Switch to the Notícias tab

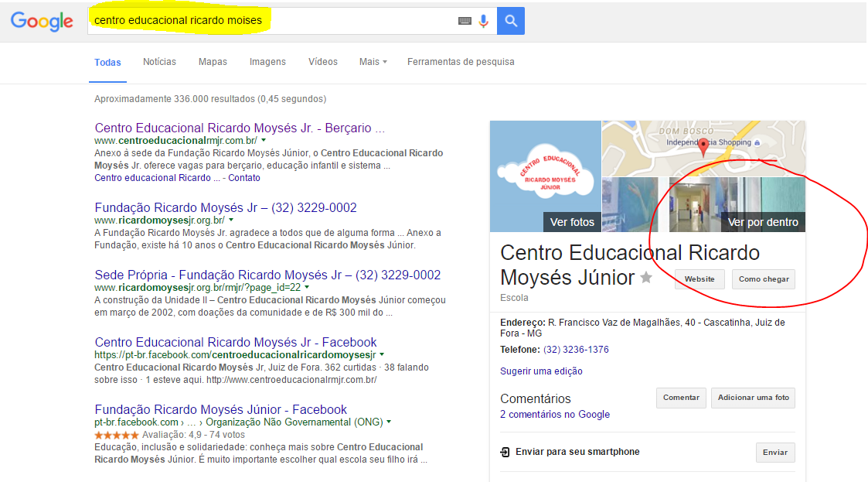159,62
